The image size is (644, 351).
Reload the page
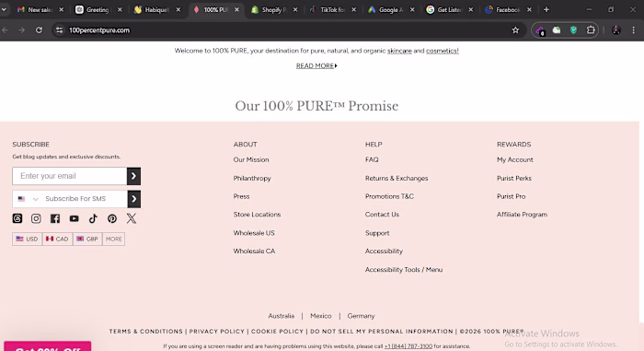[x=39, y=30]
